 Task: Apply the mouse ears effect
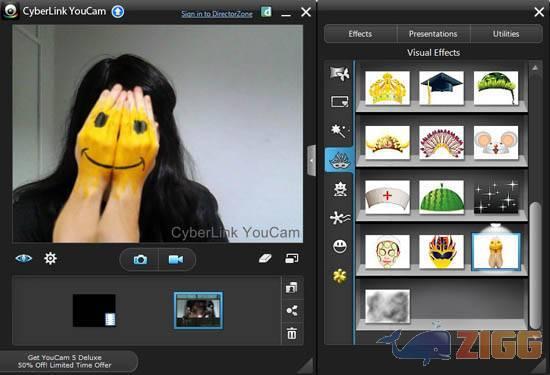[496, 142]
